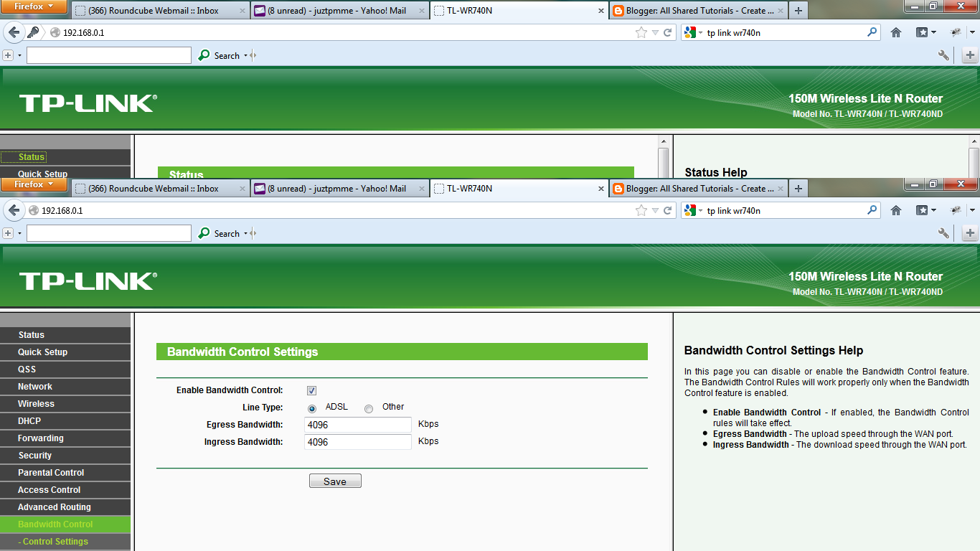Switch to the Yahoo! Mail tab in Bandwidth window
Viewport: 980px width, 551px height.
[x=340, y=189]
